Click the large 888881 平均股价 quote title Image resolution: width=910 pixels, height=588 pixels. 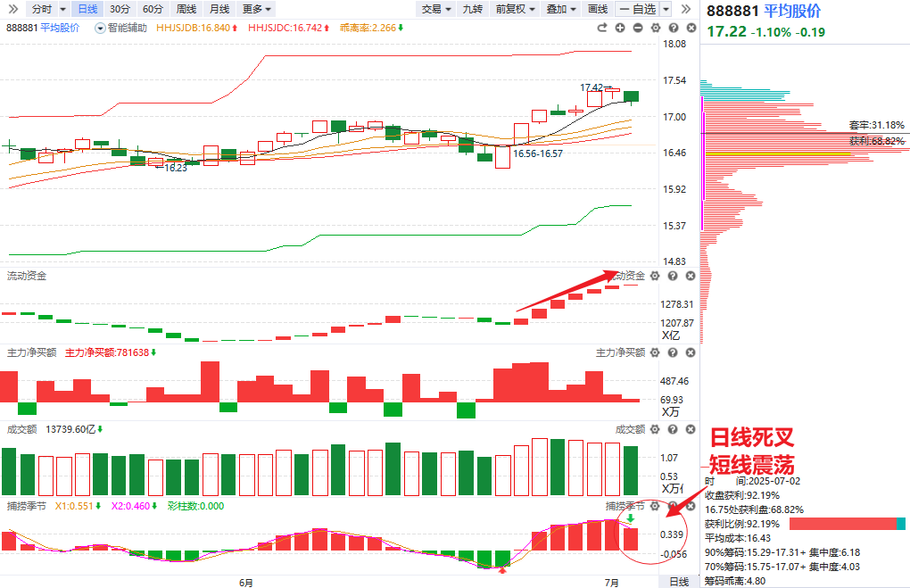click(764, 11)
